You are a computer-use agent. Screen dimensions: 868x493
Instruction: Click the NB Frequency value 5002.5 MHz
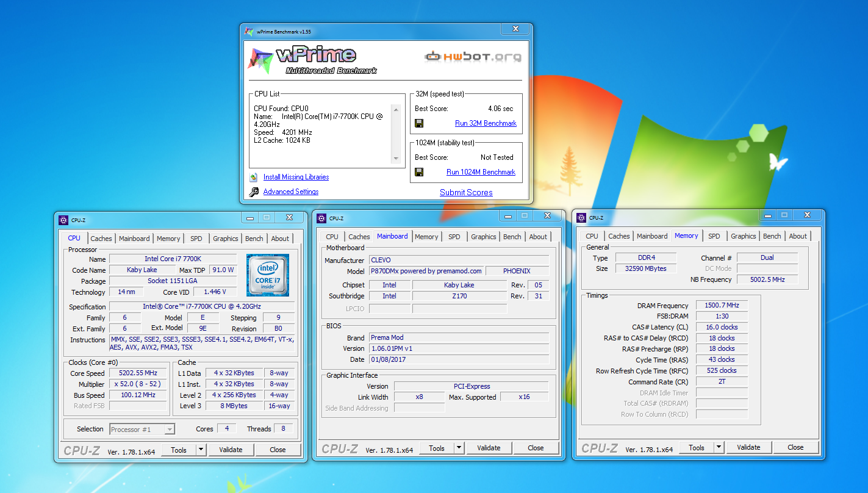click(767, 279)
